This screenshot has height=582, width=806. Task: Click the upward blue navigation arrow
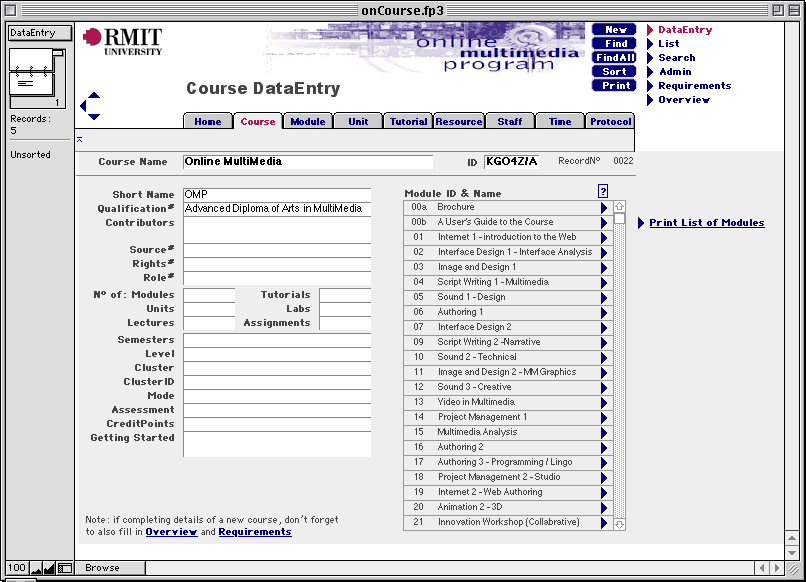coord(93,97)
